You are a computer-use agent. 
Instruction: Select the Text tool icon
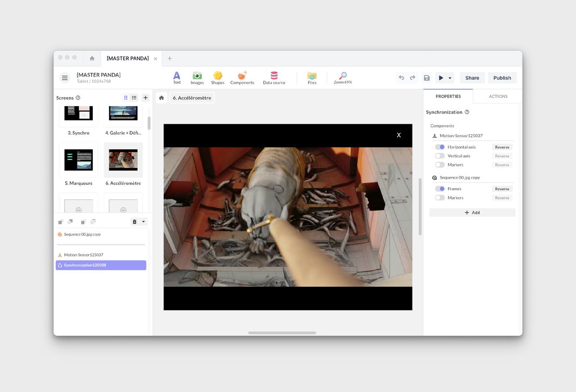pyautogui.click(x=177, y=76)
